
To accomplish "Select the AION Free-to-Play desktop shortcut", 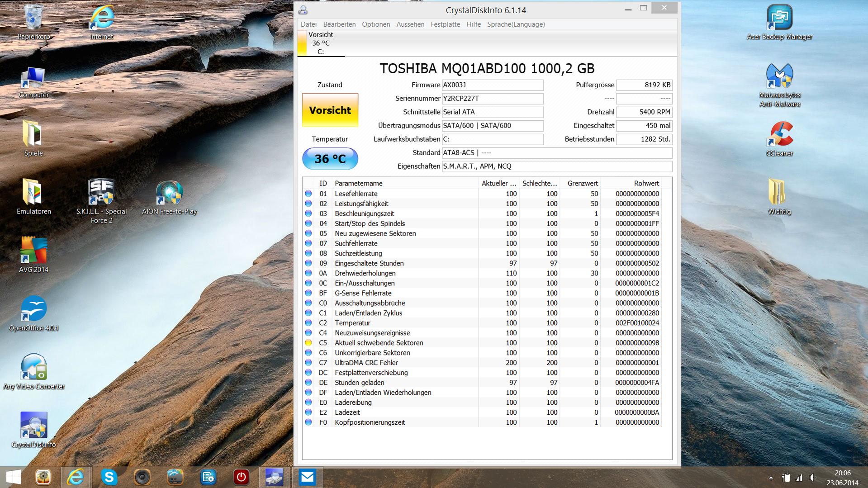I will 169,197.
